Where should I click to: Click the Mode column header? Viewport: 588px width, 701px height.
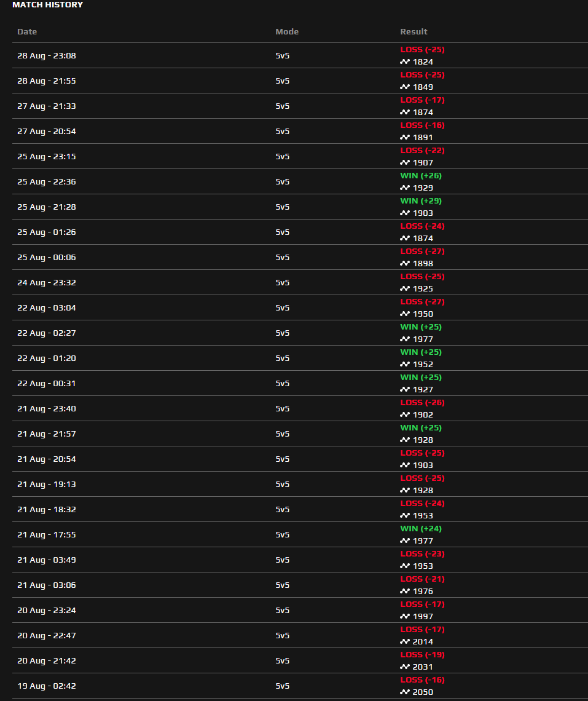tap(287, 32)
